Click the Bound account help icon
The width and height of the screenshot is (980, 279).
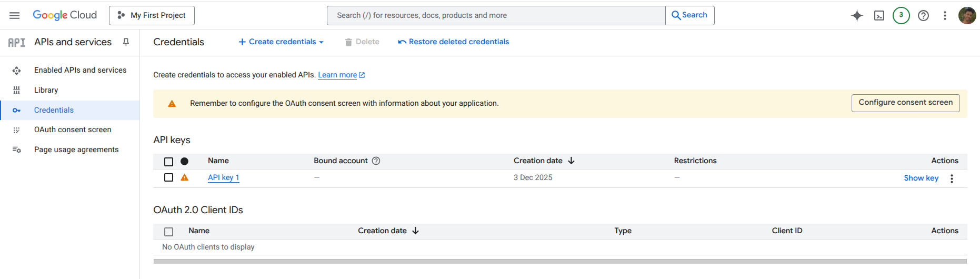click(376, 161)
